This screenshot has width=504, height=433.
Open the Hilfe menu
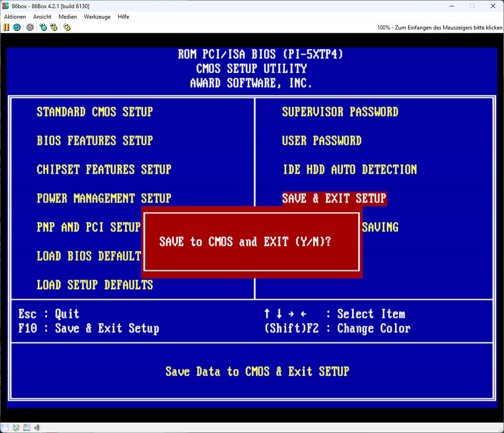pos(123,17)
